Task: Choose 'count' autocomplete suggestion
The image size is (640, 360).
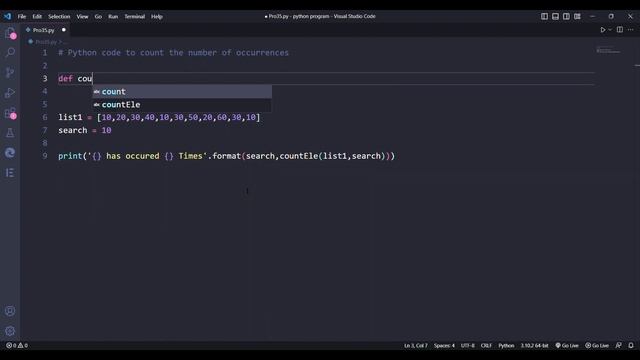Action: click(x=182, y=92)
